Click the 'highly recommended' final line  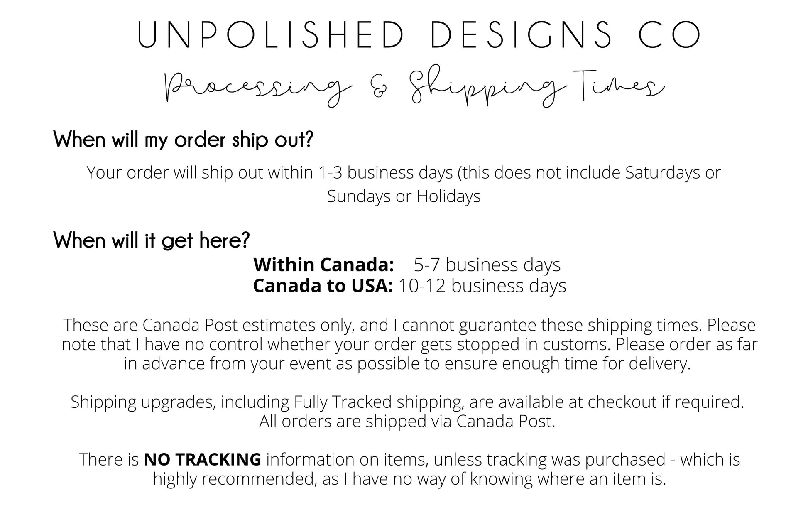[409, 479]
